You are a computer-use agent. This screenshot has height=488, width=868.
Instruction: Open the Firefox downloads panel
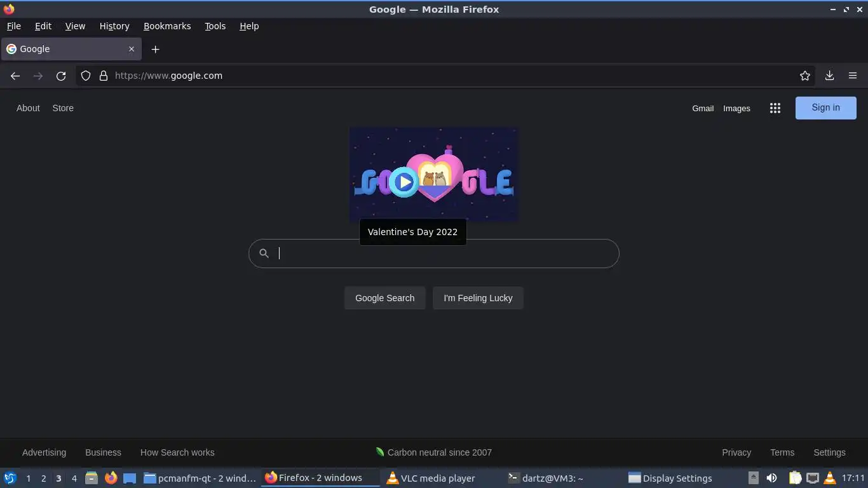[829, 76]
